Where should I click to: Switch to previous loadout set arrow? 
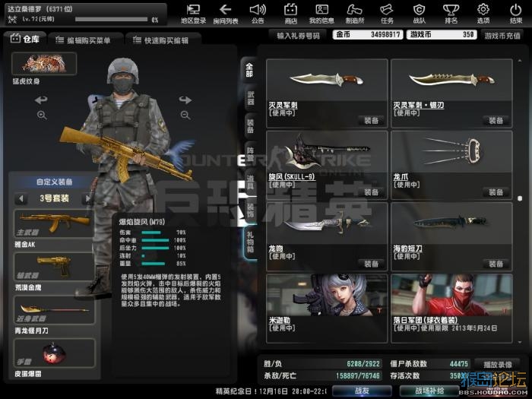(21, 198)
